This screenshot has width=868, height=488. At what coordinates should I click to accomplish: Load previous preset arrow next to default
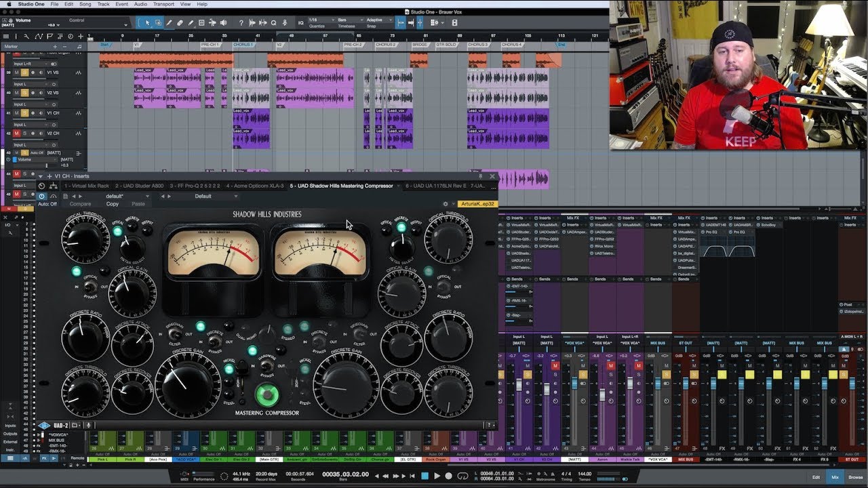tap(73, 196)
